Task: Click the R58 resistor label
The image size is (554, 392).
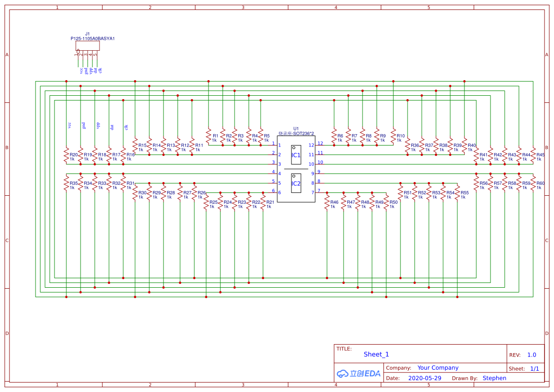Action: click(512, 183)
